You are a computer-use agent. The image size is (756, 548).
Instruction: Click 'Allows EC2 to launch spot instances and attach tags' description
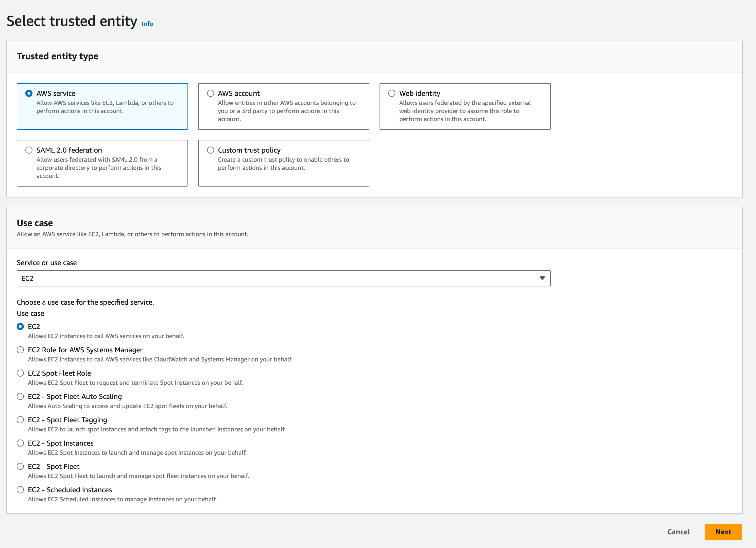[157, 429]
